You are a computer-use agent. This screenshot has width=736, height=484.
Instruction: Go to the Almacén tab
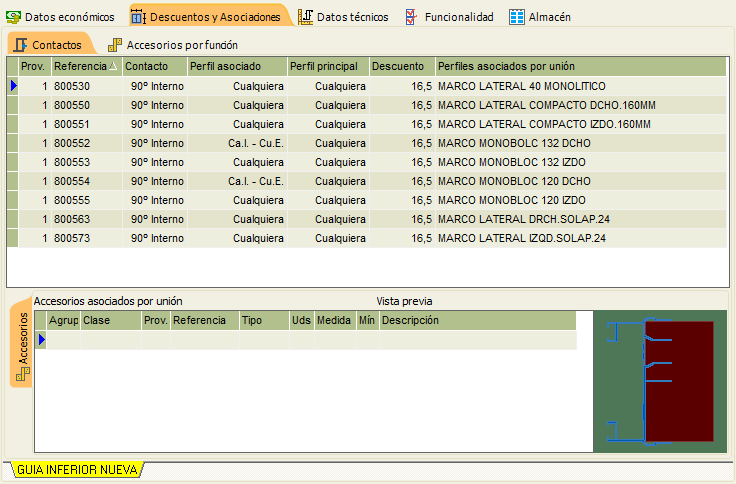click(540, 17)
